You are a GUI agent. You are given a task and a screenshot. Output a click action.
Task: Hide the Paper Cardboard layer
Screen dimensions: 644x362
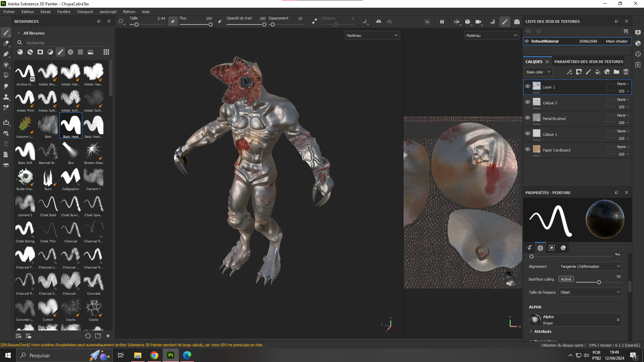(x=528, y=149)
